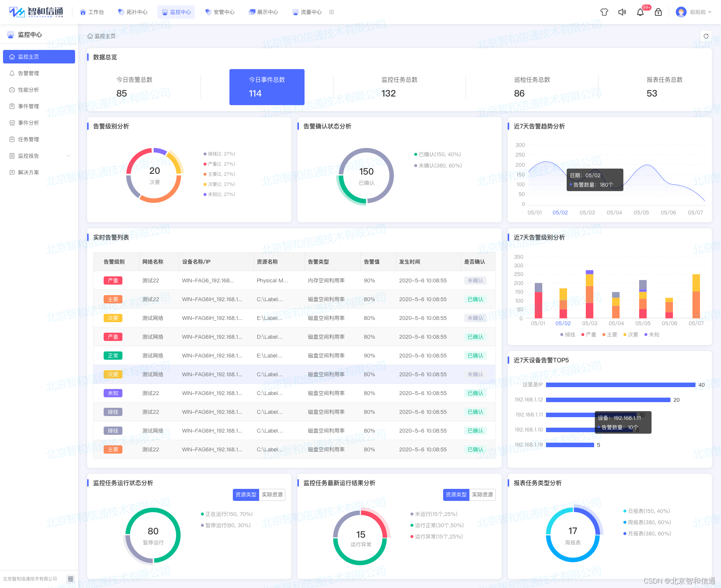Click the speaker volume icon

tap(622, 12)
